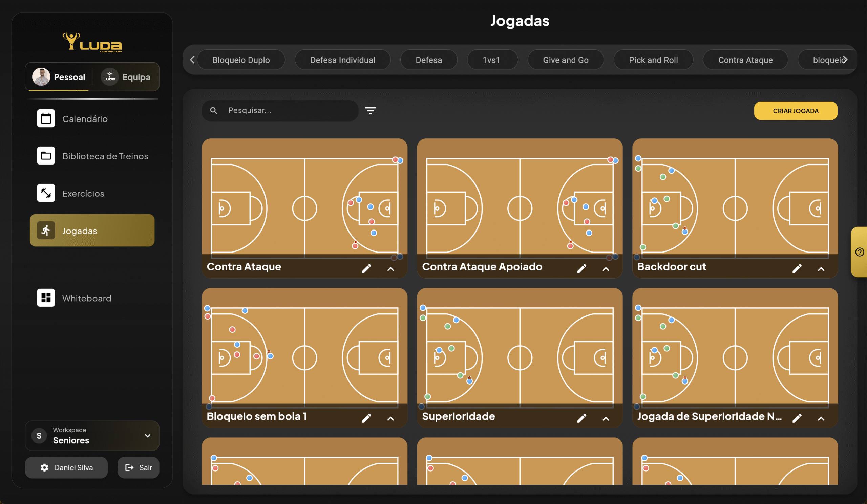Switch to the Equipa profile tab
This screenshot has height=504, width=867.
point(126,77)
